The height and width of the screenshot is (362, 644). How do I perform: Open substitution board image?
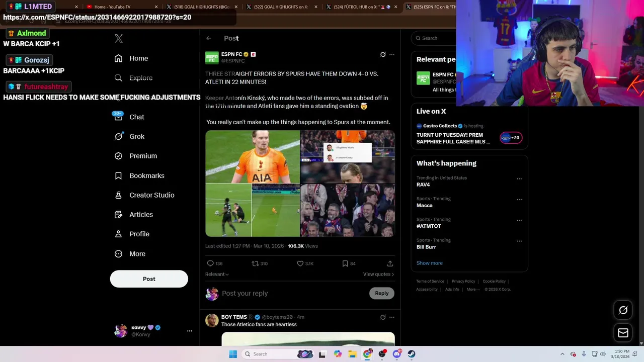point(348,156)
